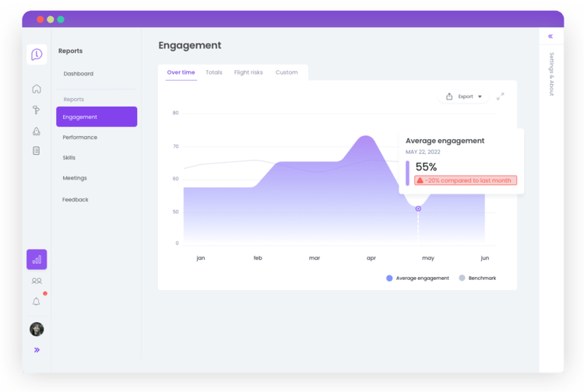Open the people/team icon
This screenshot has height=392, width=584.
pyautogui.click(x=37, y=281)
